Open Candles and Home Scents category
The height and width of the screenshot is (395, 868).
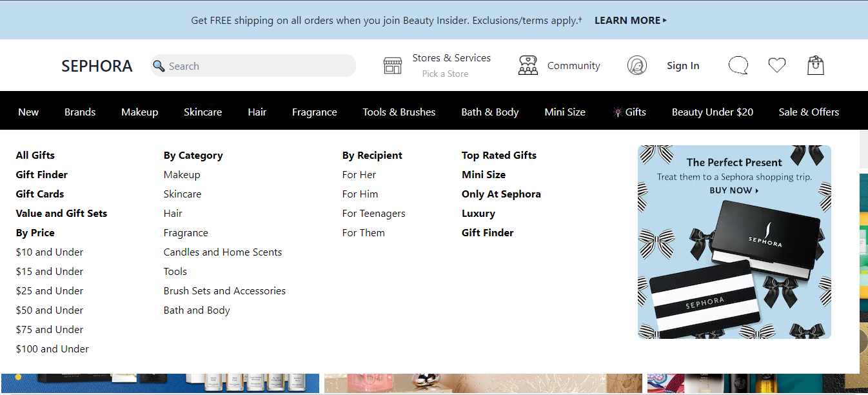[222, 252]
